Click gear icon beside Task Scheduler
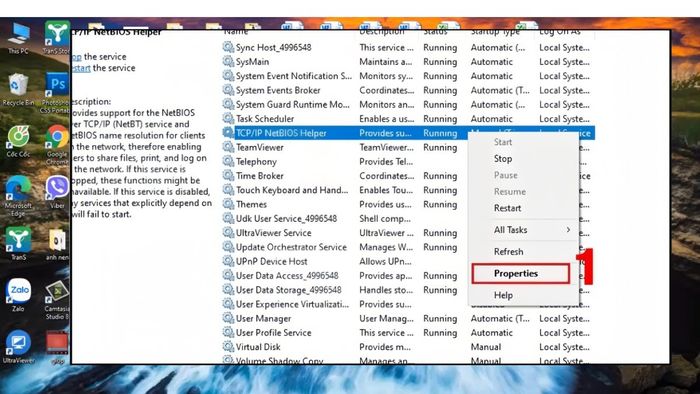This screenshot has height=394, width=700. coord(228,119)
